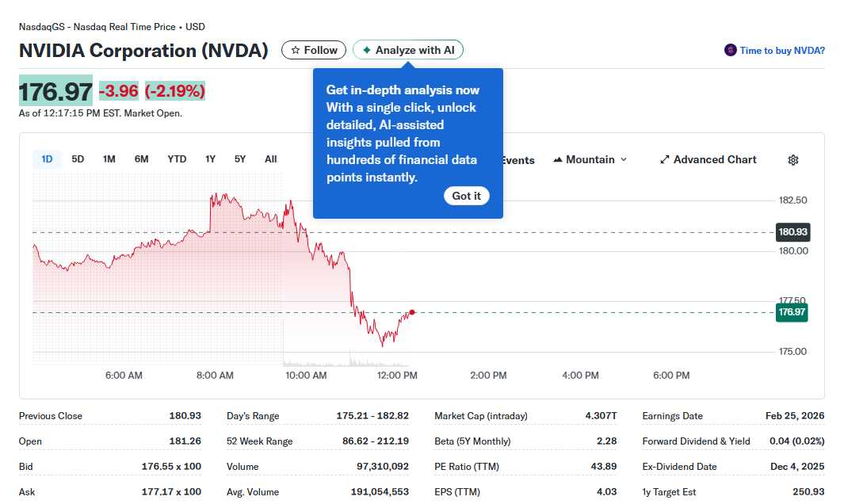Click the sparkle icon on Analyze with AI
The image size is (844, 504).
pos(366,49)
